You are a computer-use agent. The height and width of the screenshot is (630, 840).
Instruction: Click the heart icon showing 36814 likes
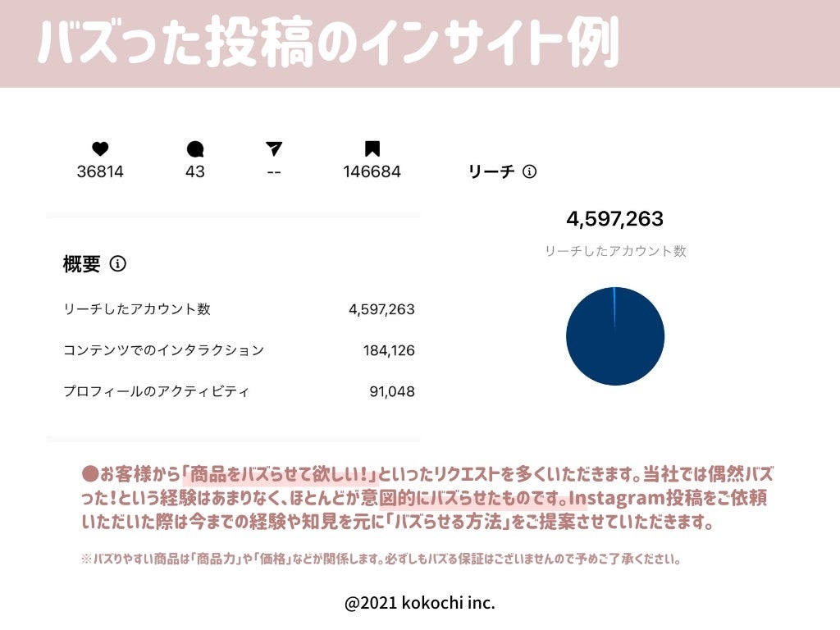coord(98,148)
